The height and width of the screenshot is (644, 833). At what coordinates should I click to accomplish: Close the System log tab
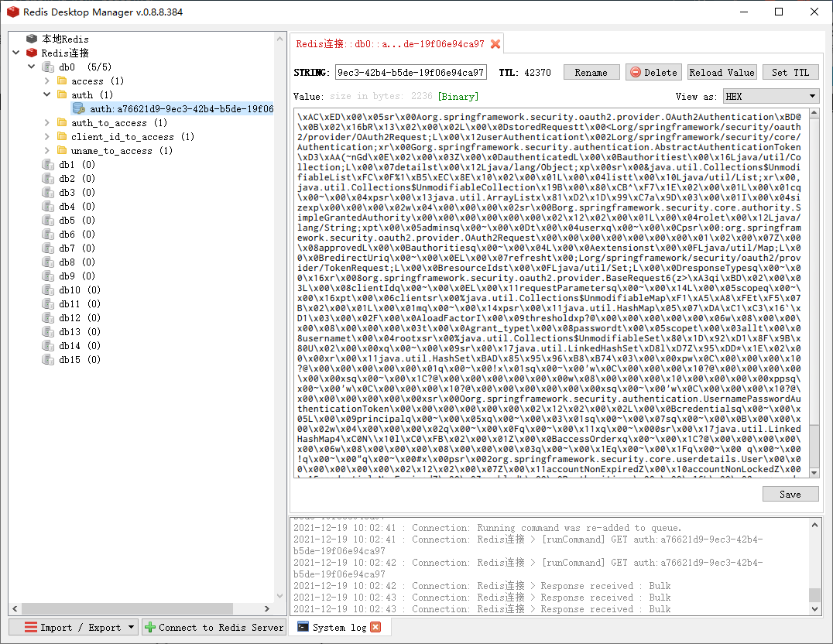coord(375,627)
